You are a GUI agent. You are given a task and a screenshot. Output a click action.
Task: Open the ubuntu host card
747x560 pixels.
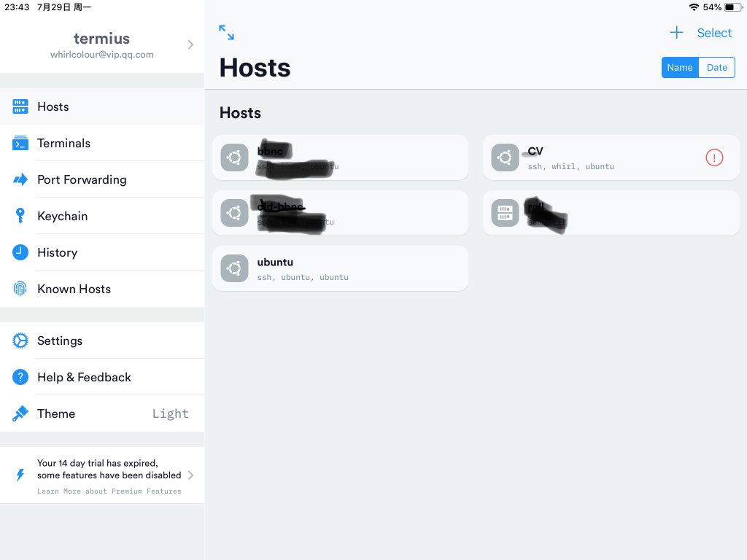340,268
